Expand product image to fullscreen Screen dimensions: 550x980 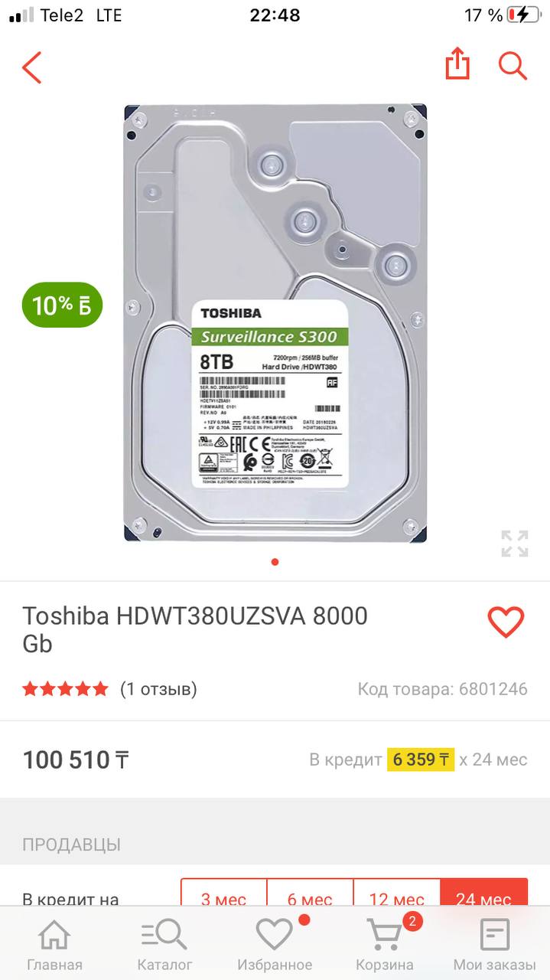(x=515, y=543)
